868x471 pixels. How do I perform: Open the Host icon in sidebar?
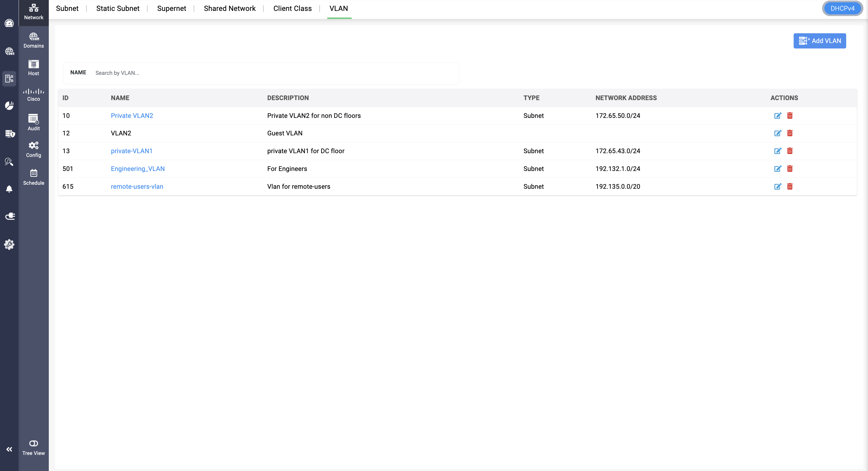pos(33,68)
